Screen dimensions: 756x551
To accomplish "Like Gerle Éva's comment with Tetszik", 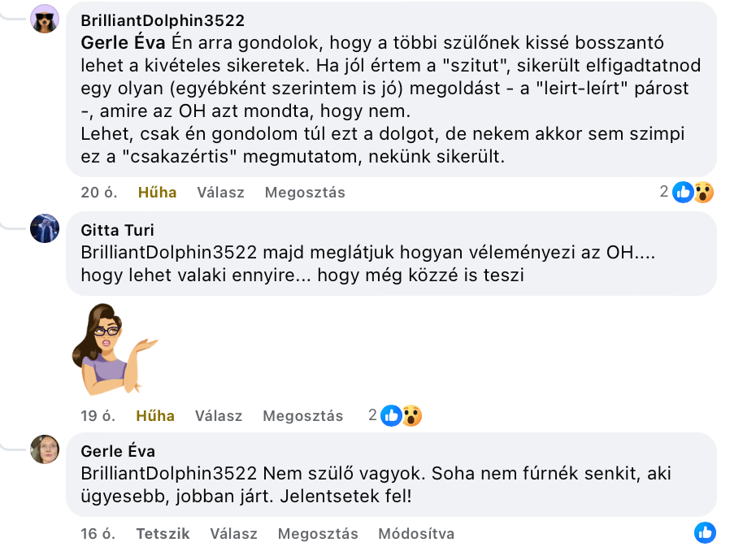I will pos(163,534).
